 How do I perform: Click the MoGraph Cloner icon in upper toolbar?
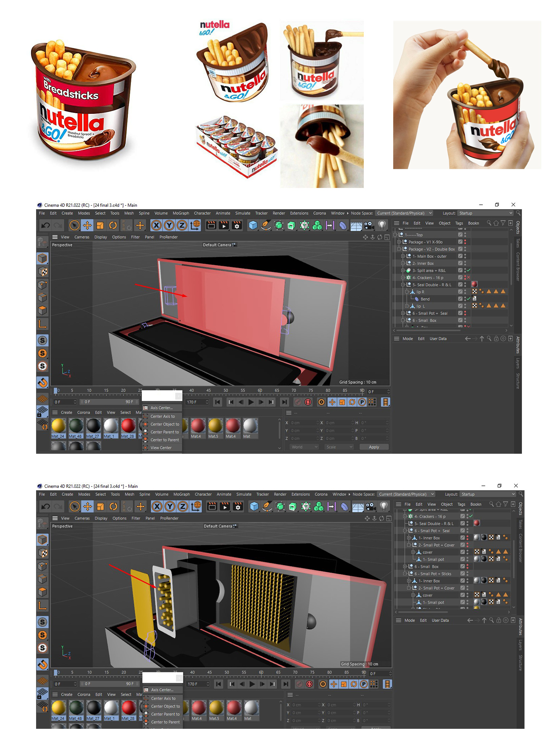pos(317,225)
